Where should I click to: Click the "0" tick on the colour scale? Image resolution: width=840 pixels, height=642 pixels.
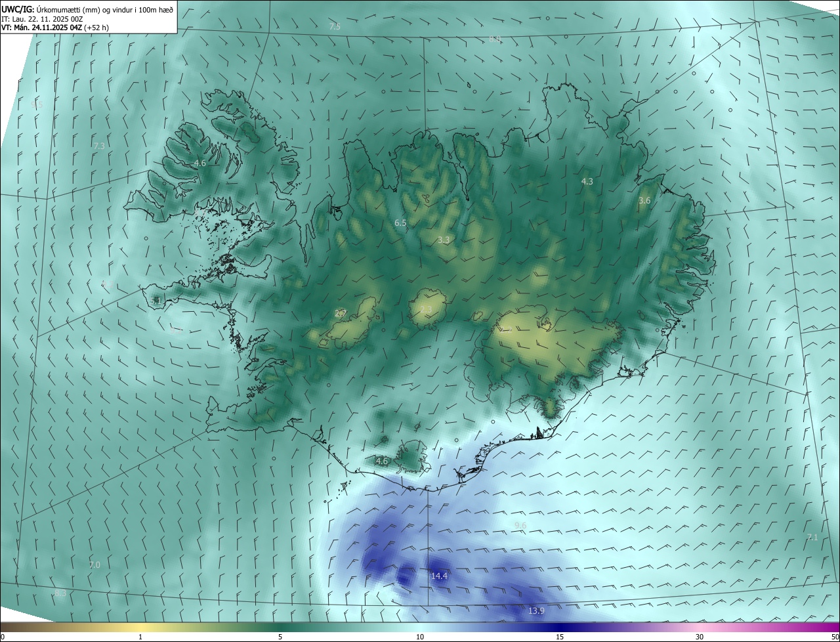coord(3,637)
